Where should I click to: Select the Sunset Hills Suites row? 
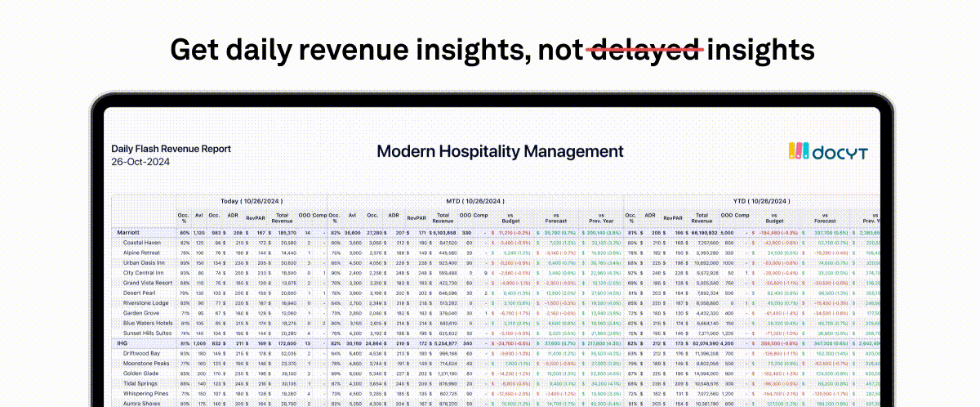496,333
